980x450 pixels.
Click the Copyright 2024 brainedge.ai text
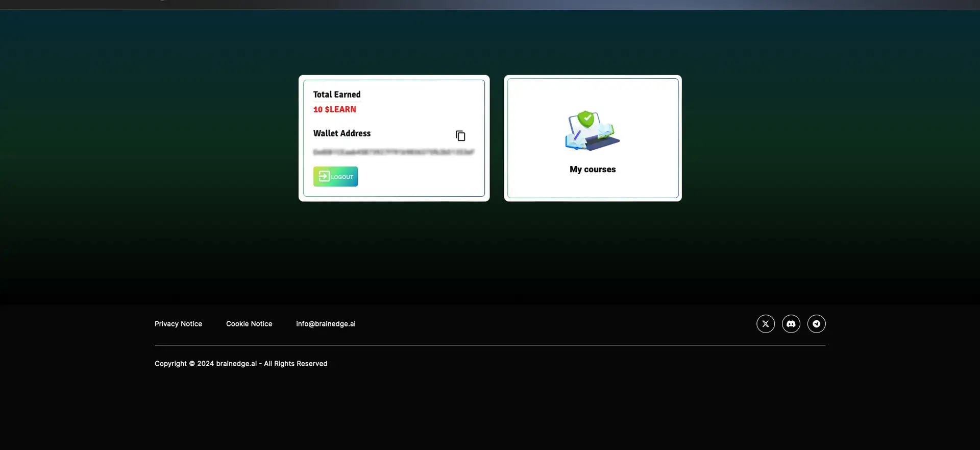(x=241, y=364)
